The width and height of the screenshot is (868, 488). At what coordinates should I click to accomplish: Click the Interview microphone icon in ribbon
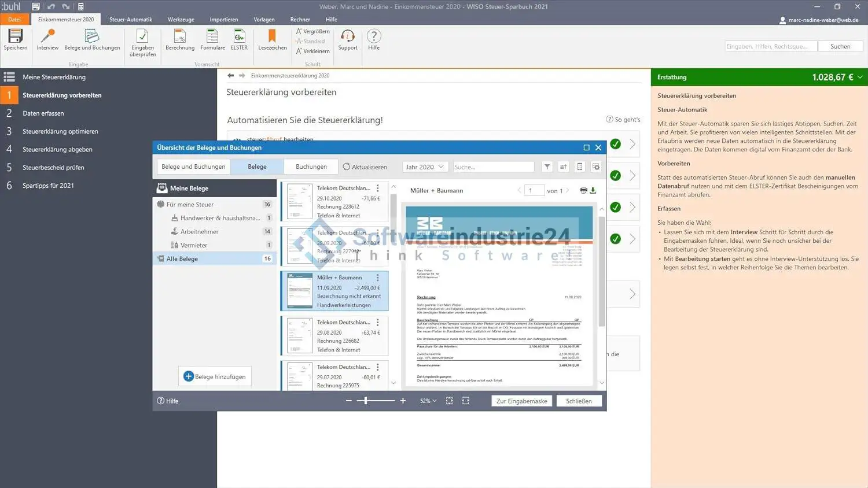click(x=47, y=37)
